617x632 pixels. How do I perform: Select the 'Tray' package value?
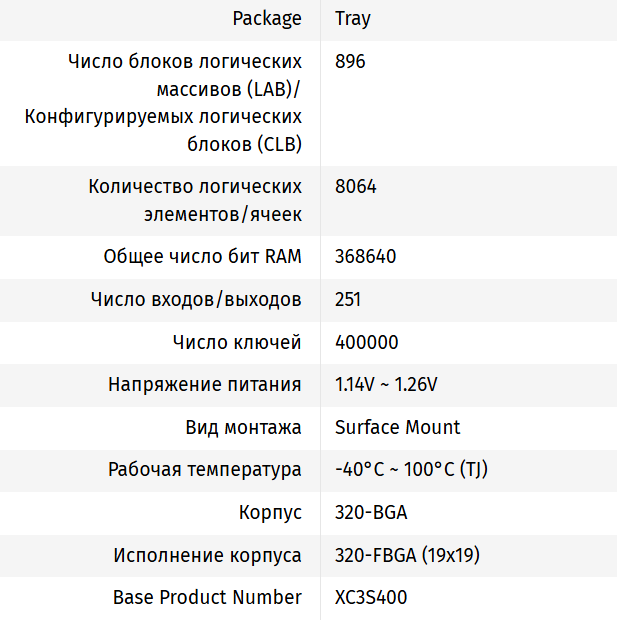point(353,18)
